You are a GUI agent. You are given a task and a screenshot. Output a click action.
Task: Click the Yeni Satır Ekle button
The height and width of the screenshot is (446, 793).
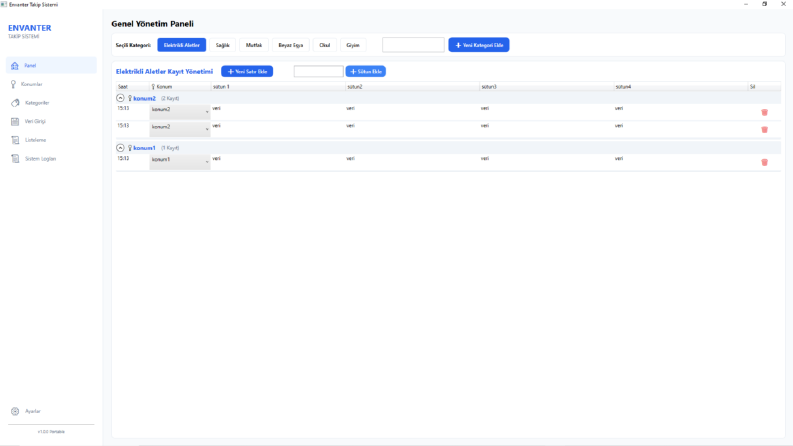pos(247,71)
